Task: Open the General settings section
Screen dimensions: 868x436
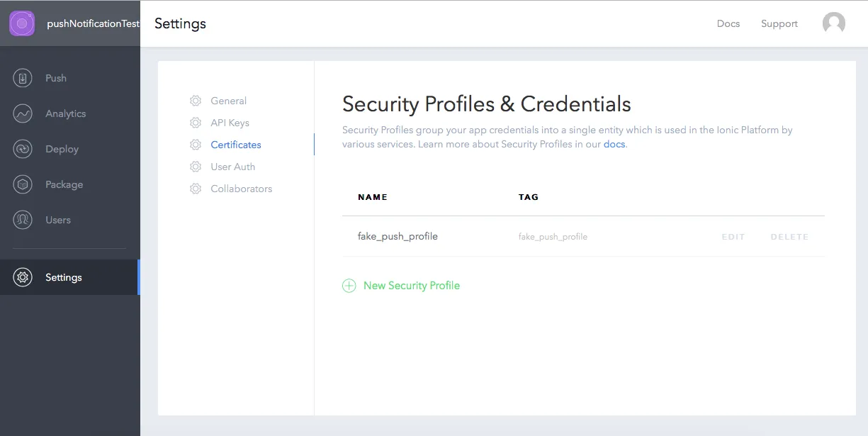Action: [228, 101]
